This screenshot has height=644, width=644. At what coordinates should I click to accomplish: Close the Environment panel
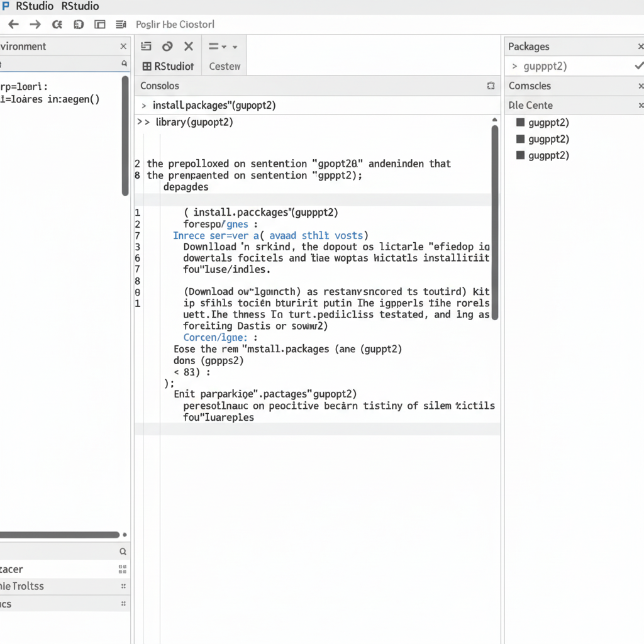coord(123,47)
